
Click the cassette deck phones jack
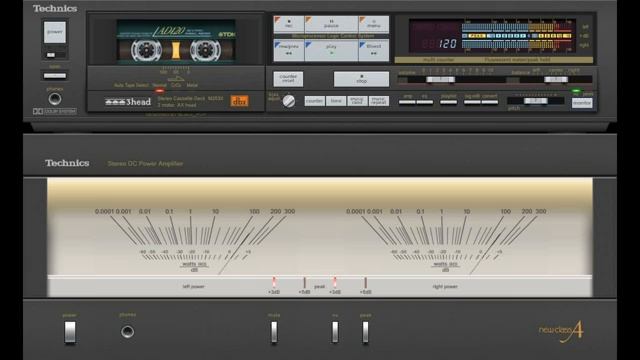coord(55,99)
